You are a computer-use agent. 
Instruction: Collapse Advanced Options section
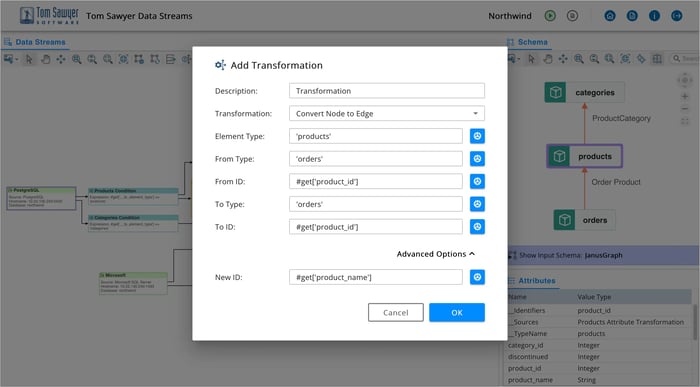pyautogui.click(x=436, y=254)
